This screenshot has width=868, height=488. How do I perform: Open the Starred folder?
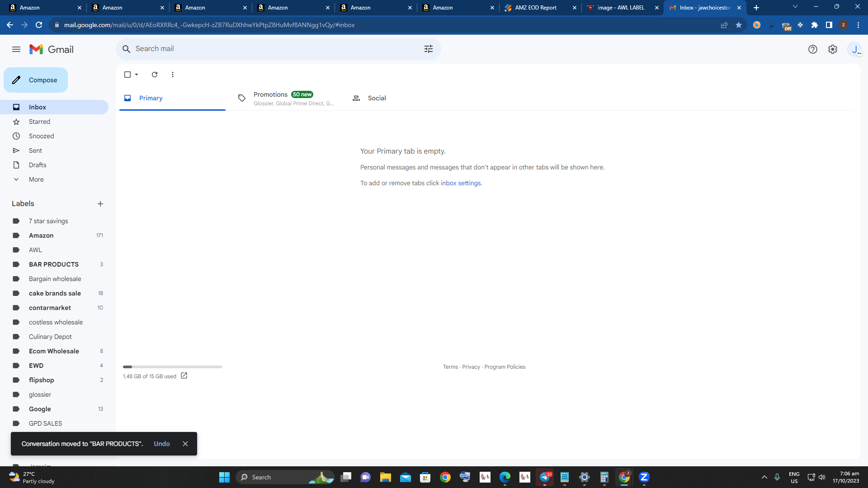point(54,122)
